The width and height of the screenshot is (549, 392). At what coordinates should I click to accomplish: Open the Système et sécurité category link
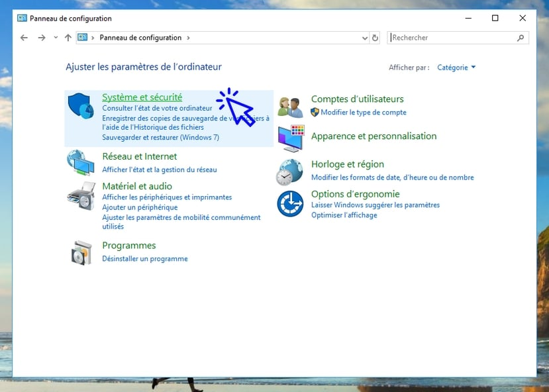pyautogui.click(x=142, y=97)
